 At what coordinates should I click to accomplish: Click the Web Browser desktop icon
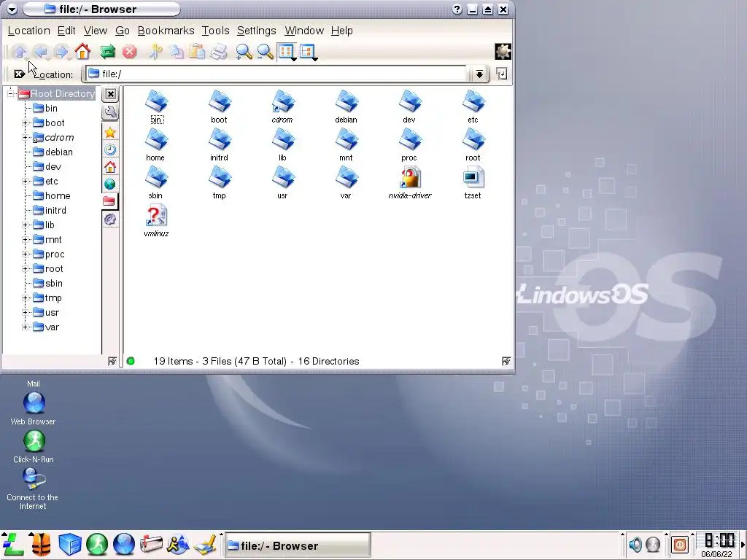coord(34,408)
